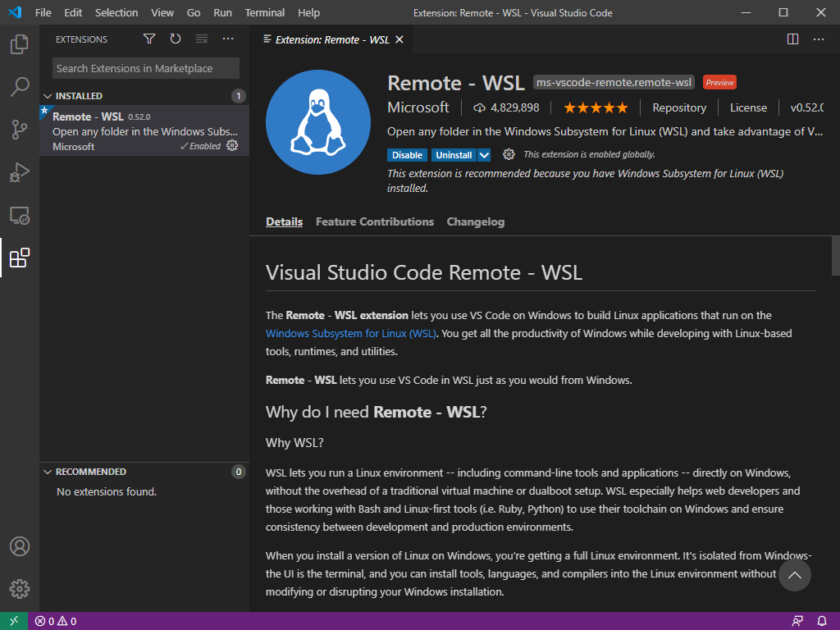Open remote window indicator in status bar

[x=14, y=621]
